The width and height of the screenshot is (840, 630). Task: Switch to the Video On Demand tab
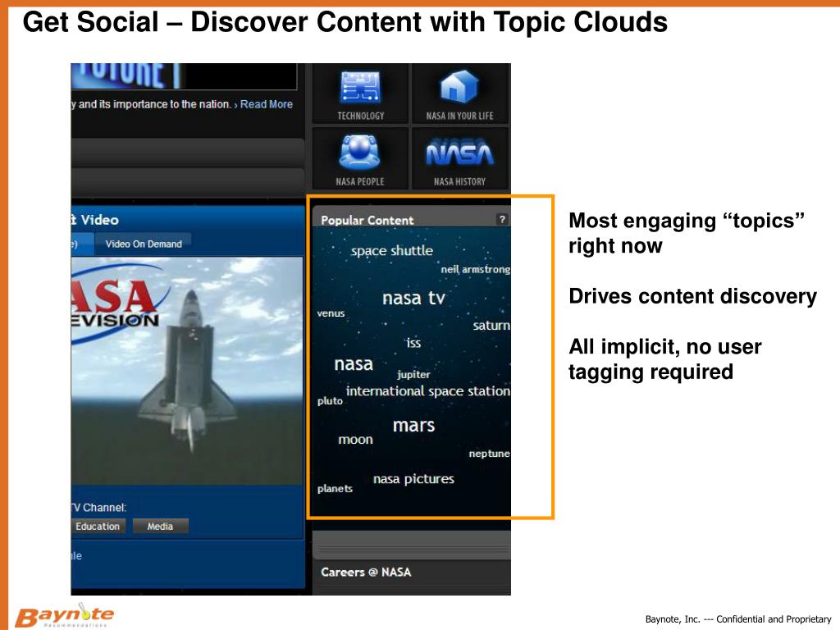click(144, 244)
